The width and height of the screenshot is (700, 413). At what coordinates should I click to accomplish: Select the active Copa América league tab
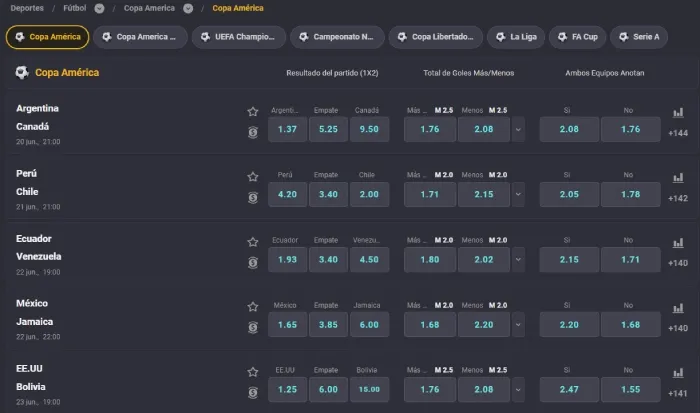[47, 37]
